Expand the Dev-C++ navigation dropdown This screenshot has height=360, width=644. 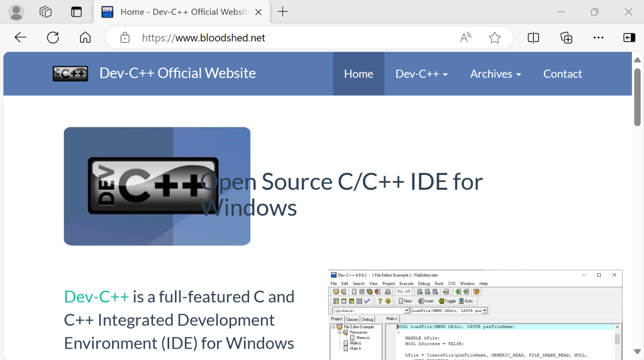click(421, 73)
